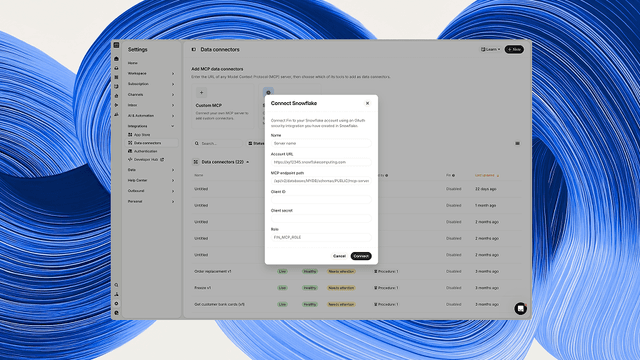Image resolution: width=640 pixels, height=360 pixels.
Task: Expand the Help Center settings section
Action: point(151,180)
